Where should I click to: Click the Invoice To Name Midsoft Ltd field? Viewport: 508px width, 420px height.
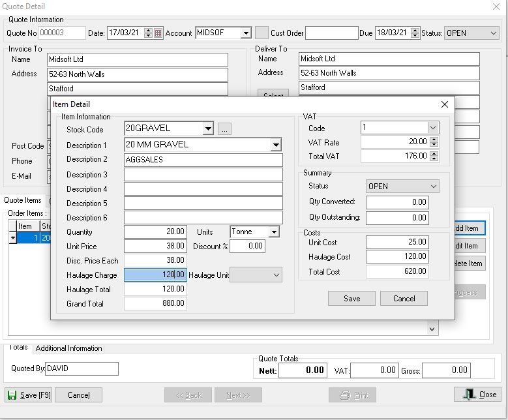tap(138, 59)
